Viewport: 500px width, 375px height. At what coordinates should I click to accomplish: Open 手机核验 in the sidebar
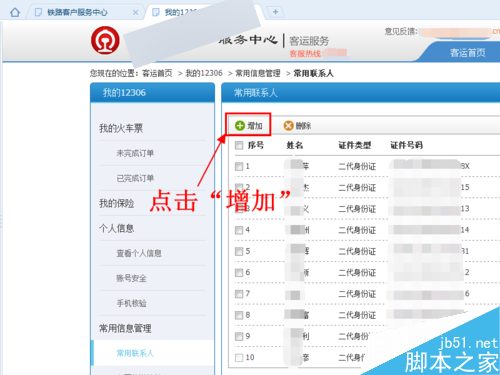point(131,303)
